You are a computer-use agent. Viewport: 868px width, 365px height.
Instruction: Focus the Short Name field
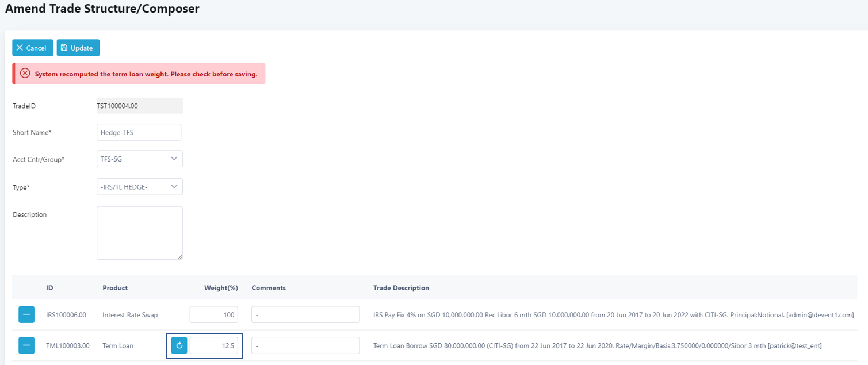click(x=139, y=132)
